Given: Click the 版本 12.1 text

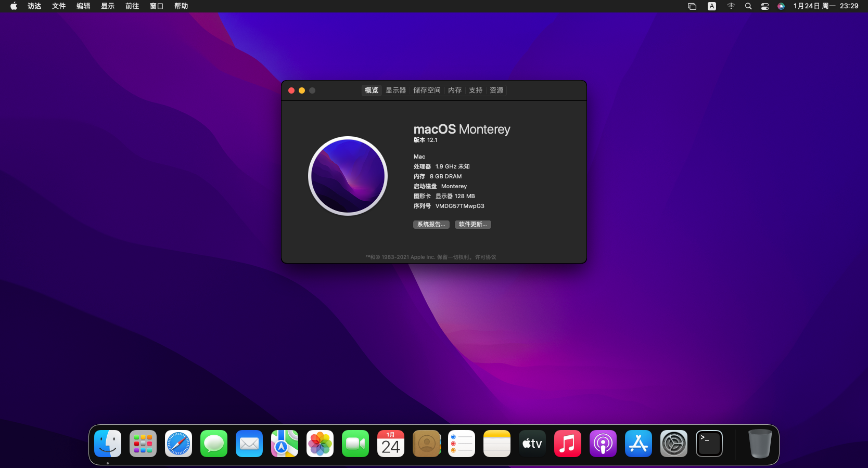Looking at the screenshot, I should pyautogui.click(x=426, y=140).
